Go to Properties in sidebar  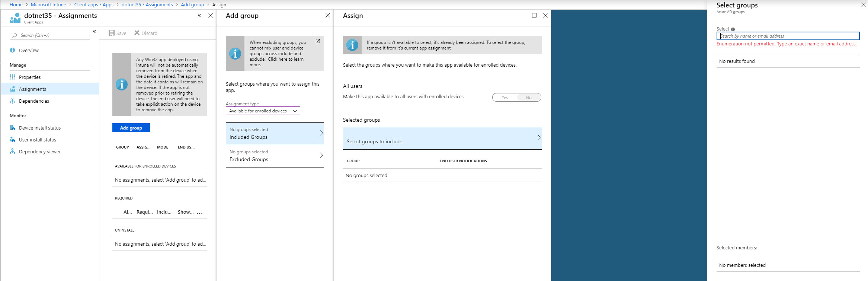pos(30,77)
